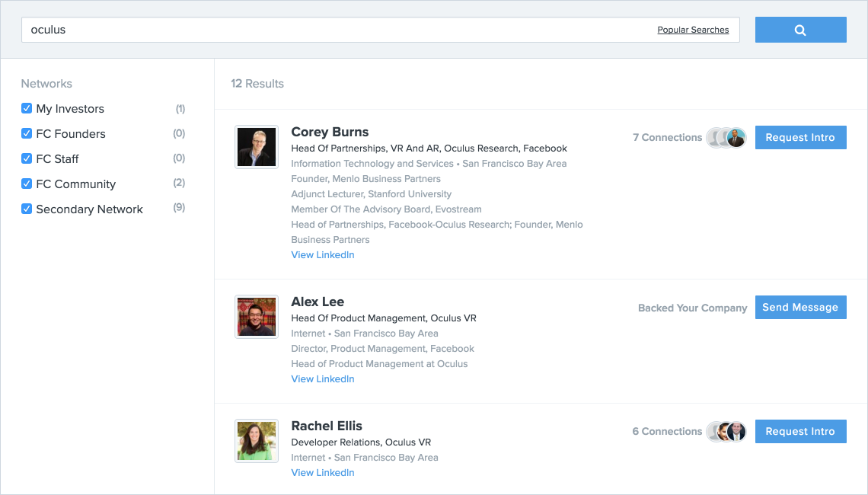Toggle the FC Community checkbox
The width and height of the screenshot is (868, 495).
[x=27, y=184]
